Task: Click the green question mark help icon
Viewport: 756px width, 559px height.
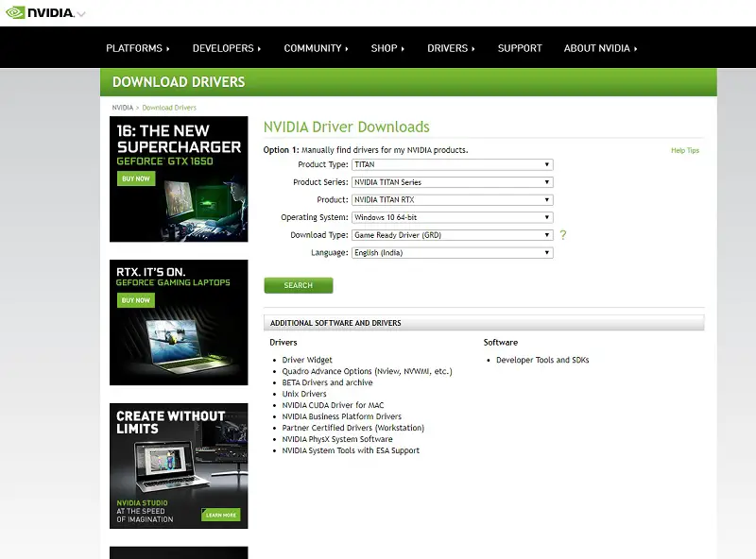Action: coord(562,235)
